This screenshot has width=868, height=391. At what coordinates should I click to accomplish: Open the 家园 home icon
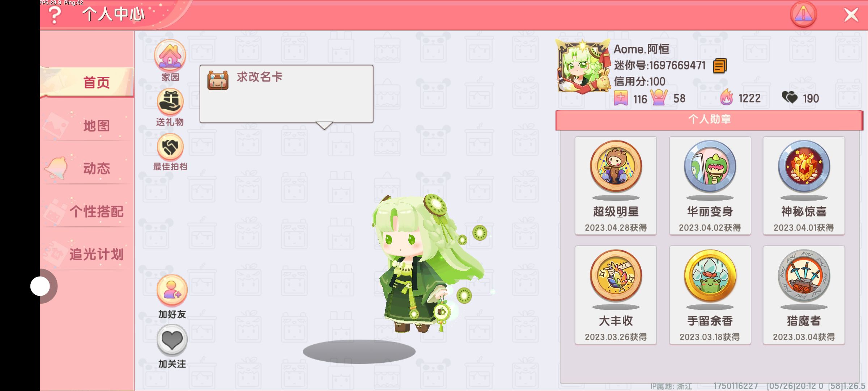pos(170,55)
